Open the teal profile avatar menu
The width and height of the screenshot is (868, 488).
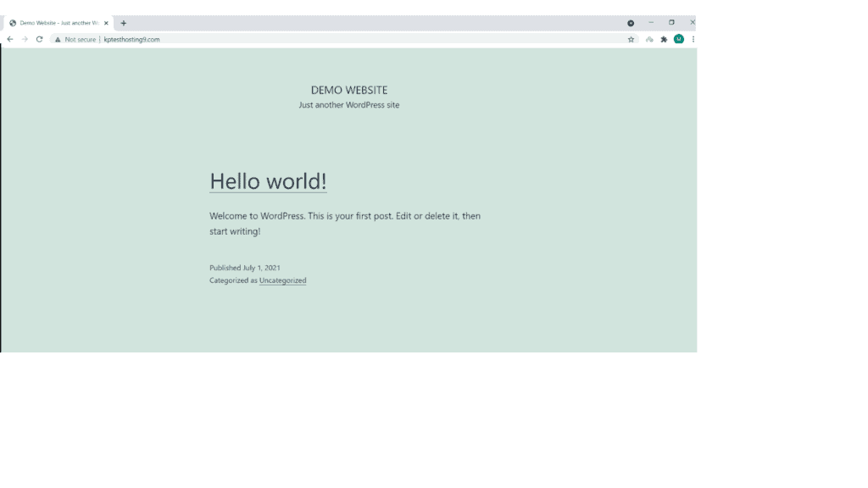(678, 39)
